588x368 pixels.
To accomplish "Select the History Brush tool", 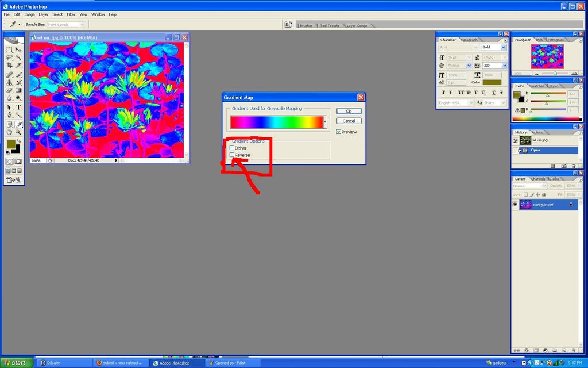I will tap(18, 82).
